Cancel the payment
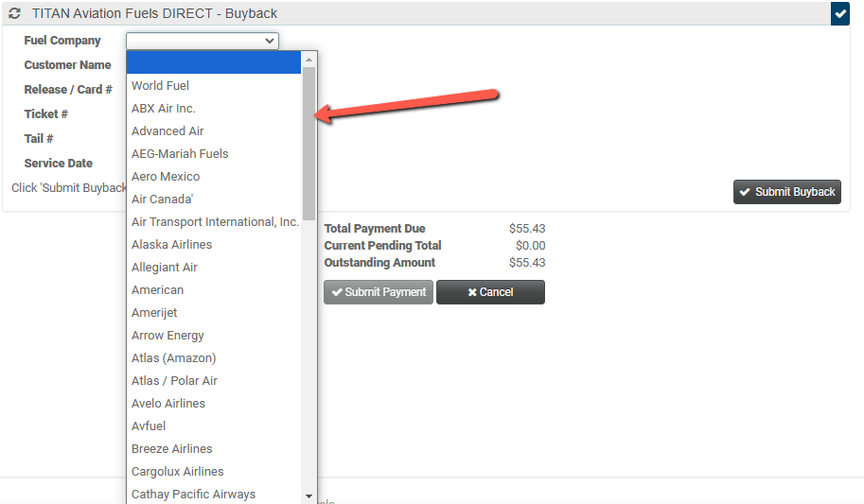The image size is (864, 504). [490, 292]
